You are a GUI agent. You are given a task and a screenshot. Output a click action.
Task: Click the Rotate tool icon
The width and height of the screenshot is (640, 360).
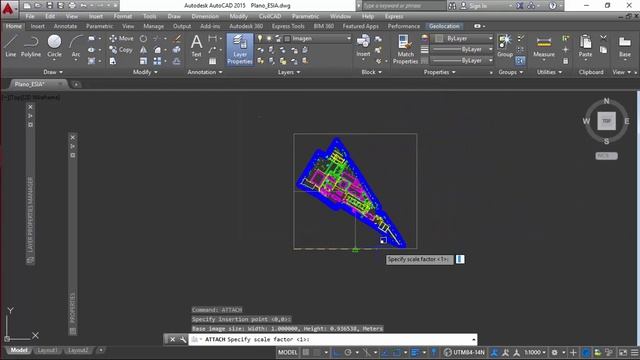[143, 38]
